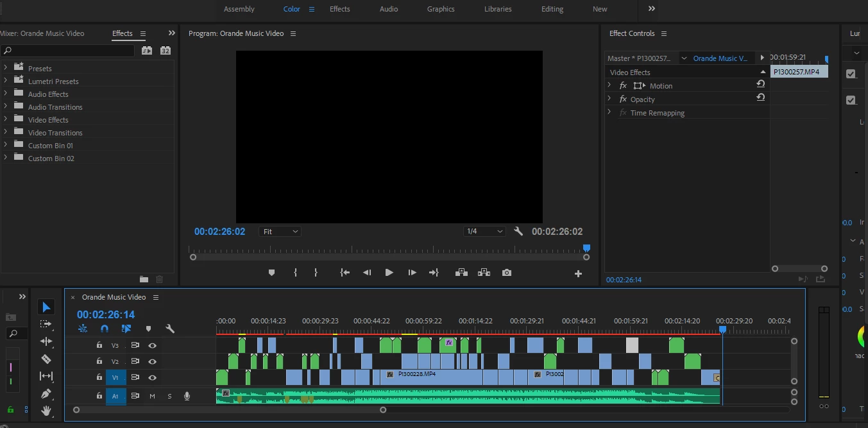The height and width of the screenshot is (428, 868).
Task: Toggle lock on V3 track
Action: click(x=99, y=345)
